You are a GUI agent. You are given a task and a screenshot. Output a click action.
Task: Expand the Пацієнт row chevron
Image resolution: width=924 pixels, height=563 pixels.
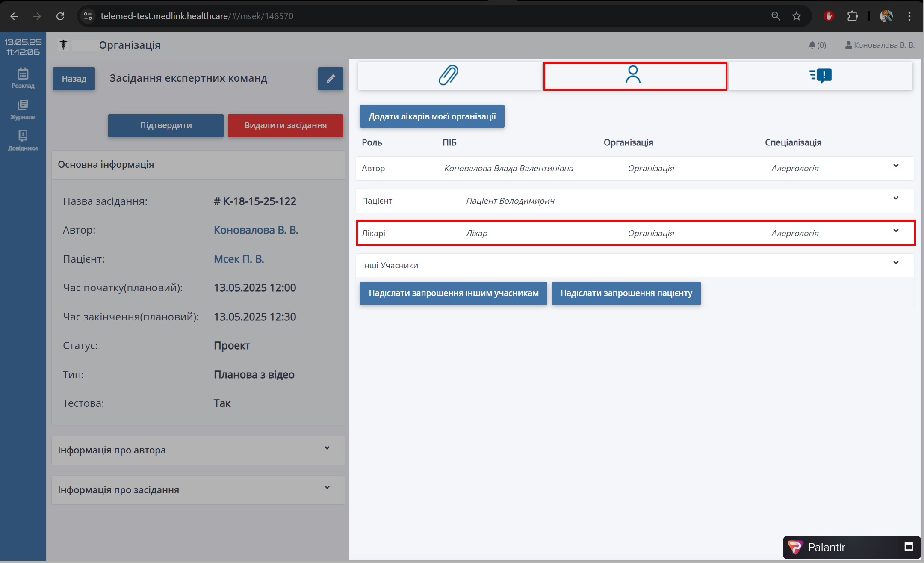click(x=896, y=198)
